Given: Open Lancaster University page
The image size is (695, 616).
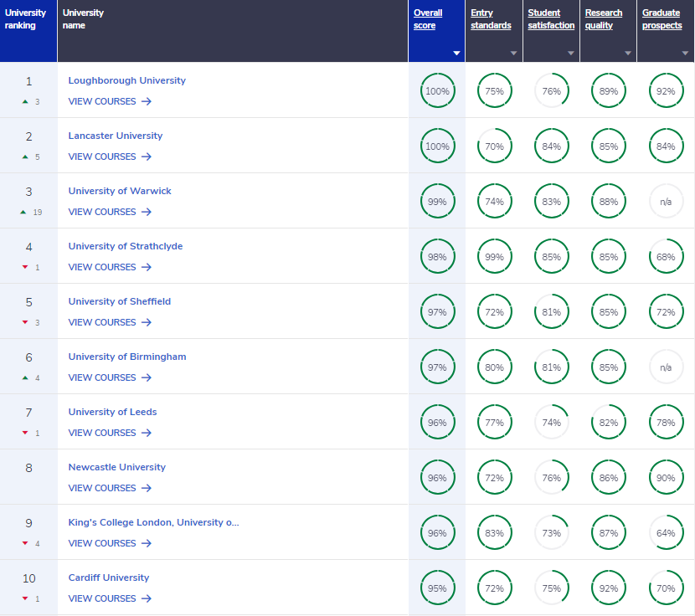Looking at the screenshot, I should click(116, 136).
